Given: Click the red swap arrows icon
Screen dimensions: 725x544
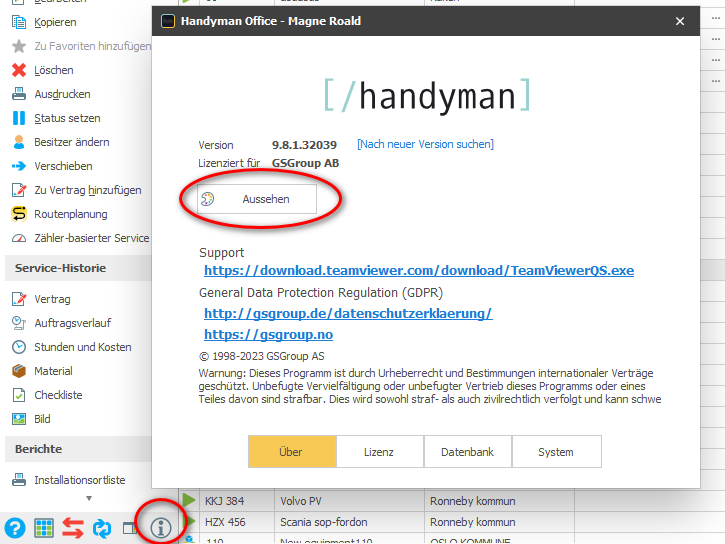Looking at the screenshot, I should (x=73, y=528).
